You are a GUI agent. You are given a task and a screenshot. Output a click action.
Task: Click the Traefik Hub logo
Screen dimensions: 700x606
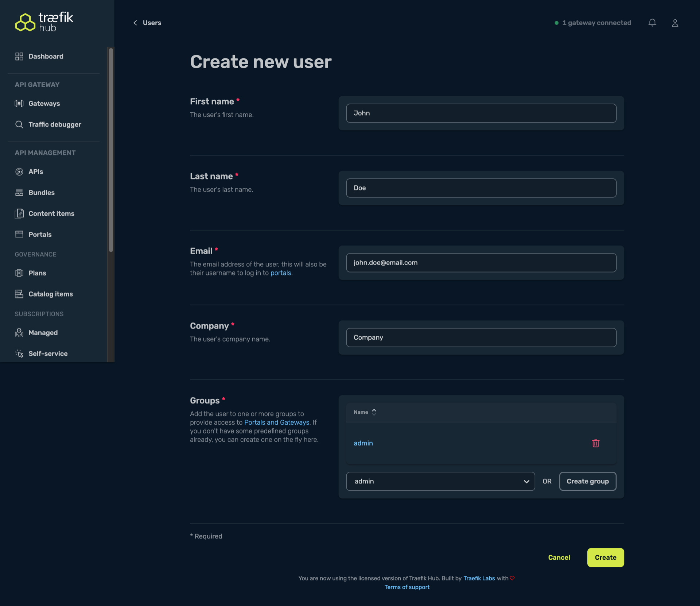44,22
